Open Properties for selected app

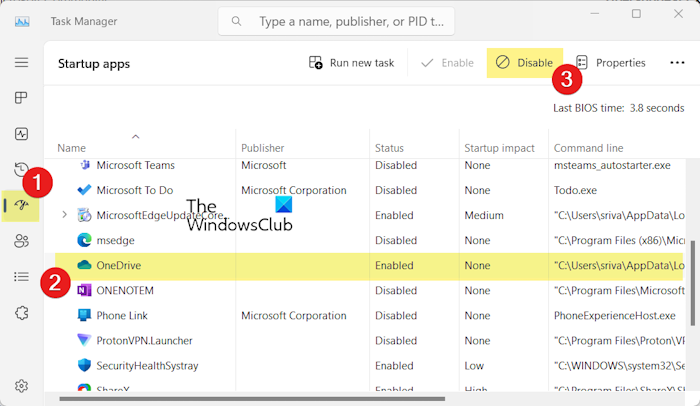point(610,63)
